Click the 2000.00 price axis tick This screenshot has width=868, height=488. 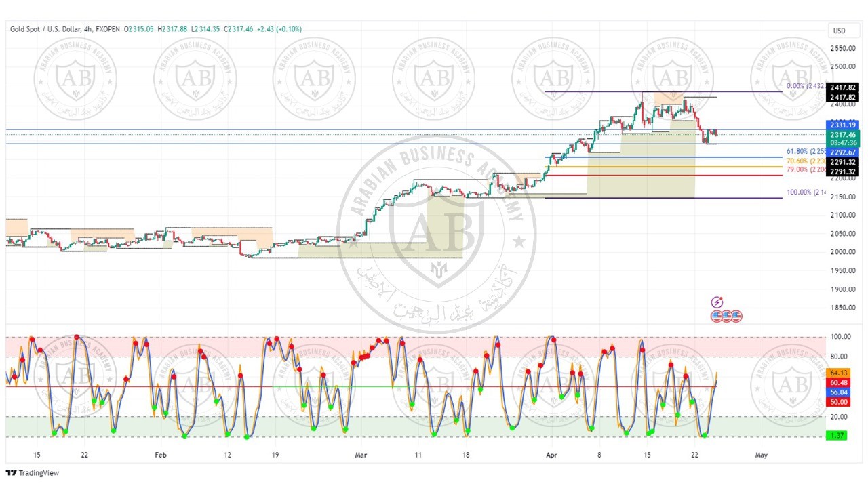(x=843, y=252)
